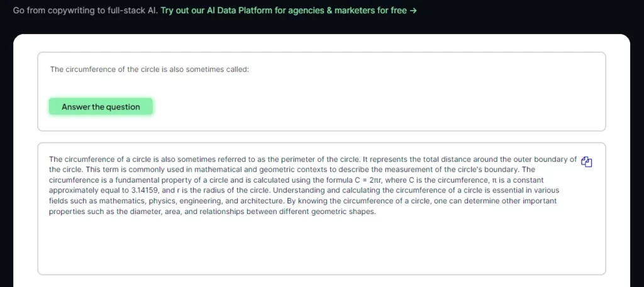Click the blank area right of the Answer button
The height and width of the screenshot is (287, 644).
[x=370, y=107]
